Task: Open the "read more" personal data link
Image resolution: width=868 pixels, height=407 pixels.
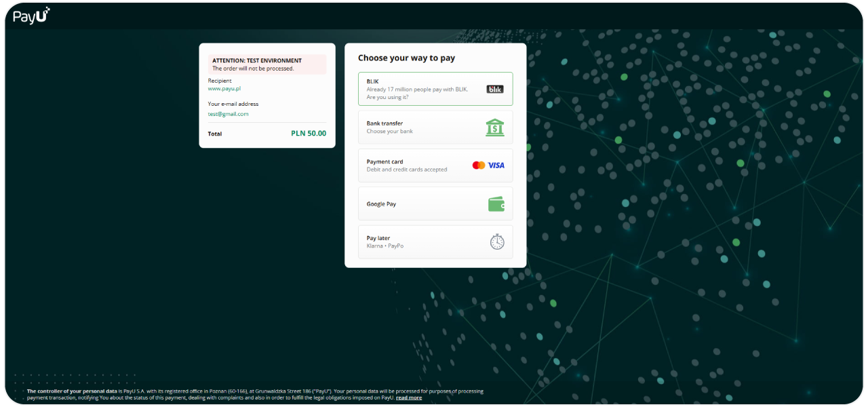Action: click(x=409, y=398)
